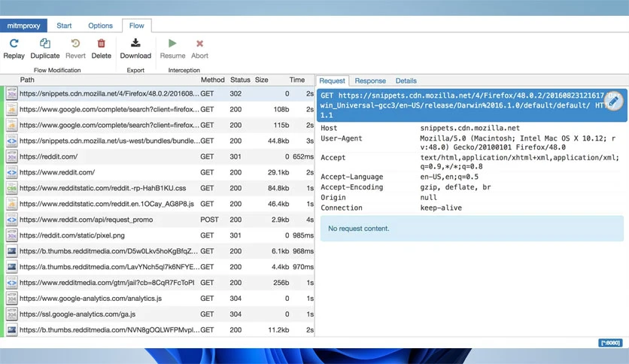Viewport: 629px width, 364px height.
Task: Click the 652ms time cell
Action: coord(303,156)
